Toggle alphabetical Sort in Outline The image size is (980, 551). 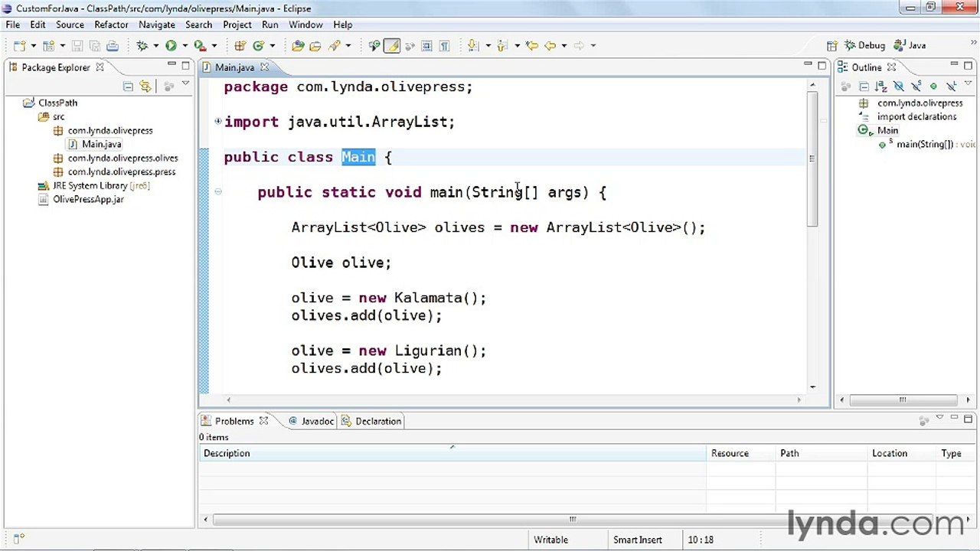(x=881, y=86)
